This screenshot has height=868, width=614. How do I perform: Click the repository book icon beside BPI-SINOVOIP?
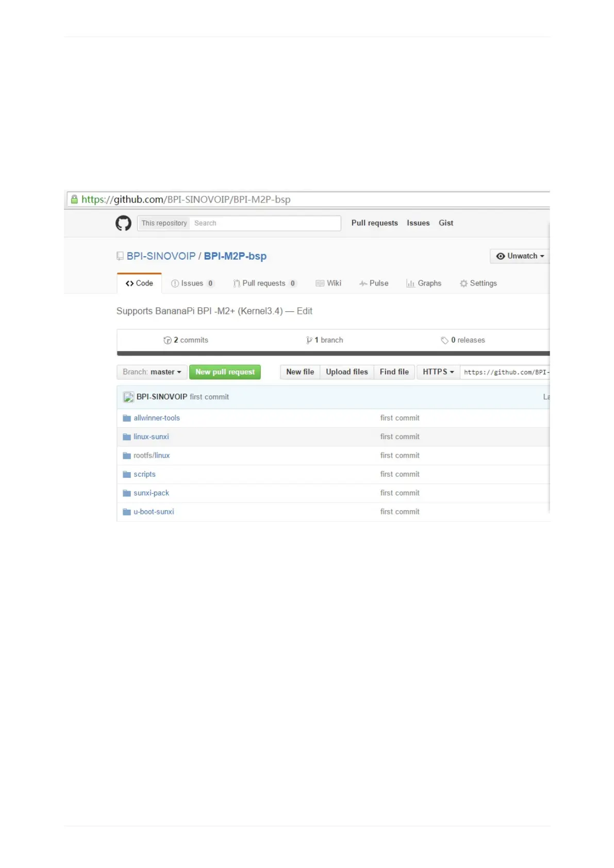120,256
